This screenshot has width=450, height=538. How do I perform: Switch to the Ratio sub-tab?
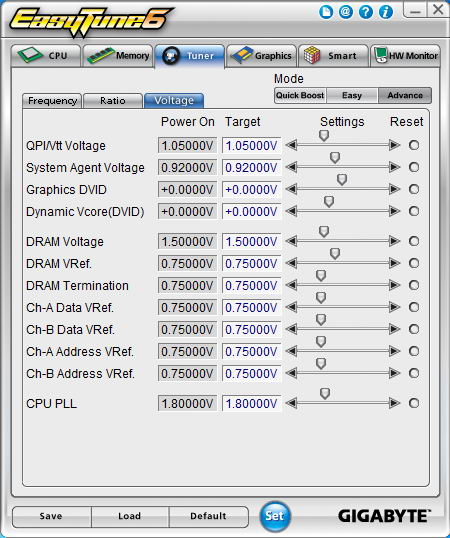pos(113,101)
